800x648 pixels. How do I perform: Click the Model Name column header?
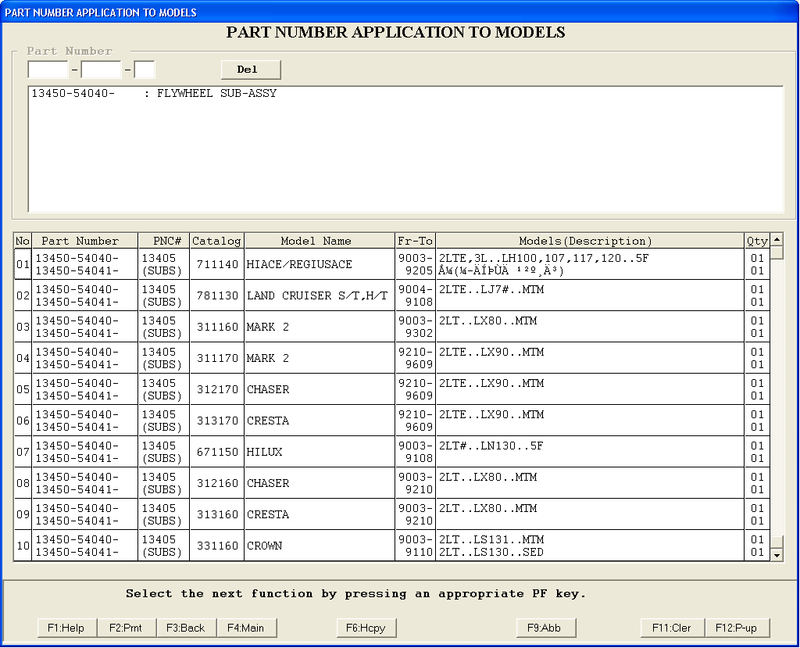click(319, 241)
